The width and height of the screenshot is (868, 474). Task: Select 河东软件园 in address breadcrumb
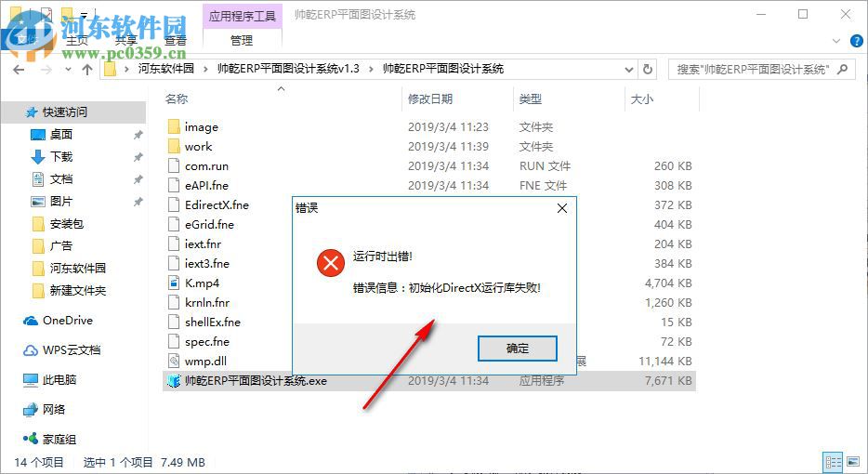pos(166,69)
